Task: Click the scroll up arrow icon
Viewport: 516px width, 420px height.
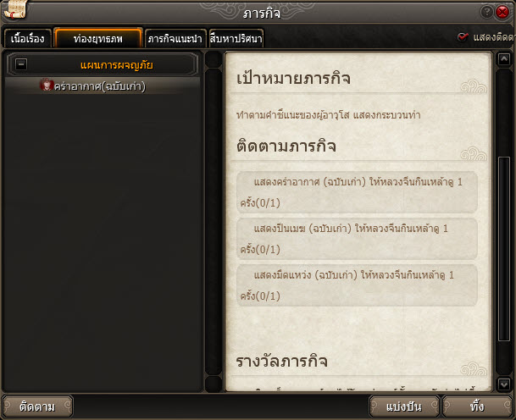Action: [504, 59]
